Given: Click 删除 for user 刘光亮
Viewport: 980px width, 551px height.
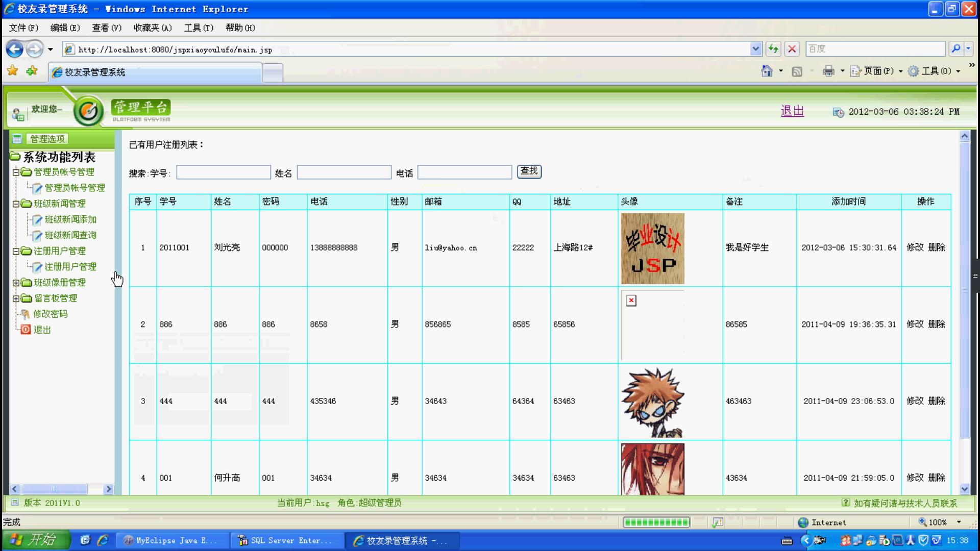Looking at the screenshot, I should tap(937, 247).
